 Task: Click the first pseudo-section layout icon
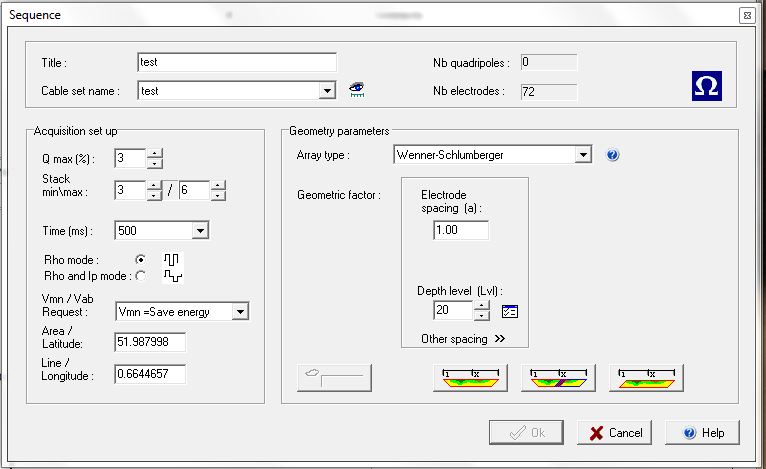(x=470, y=378)
